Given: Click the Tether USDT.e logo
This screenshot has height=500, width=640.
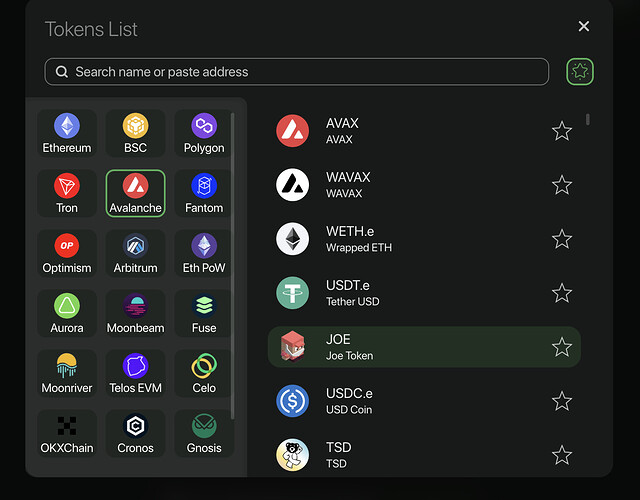Looking at the screenshot, I should click(292, 293).
